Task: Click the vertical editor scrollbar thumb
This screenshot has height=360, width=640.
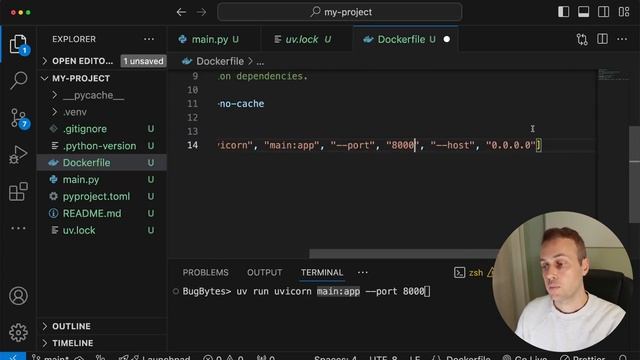Action: 634,175
